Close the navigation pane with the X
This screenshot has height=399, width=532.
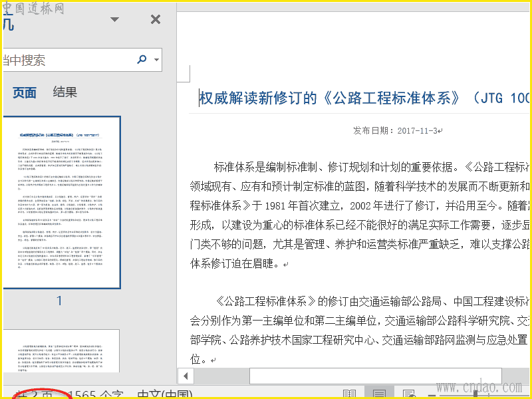pos(156,20)
